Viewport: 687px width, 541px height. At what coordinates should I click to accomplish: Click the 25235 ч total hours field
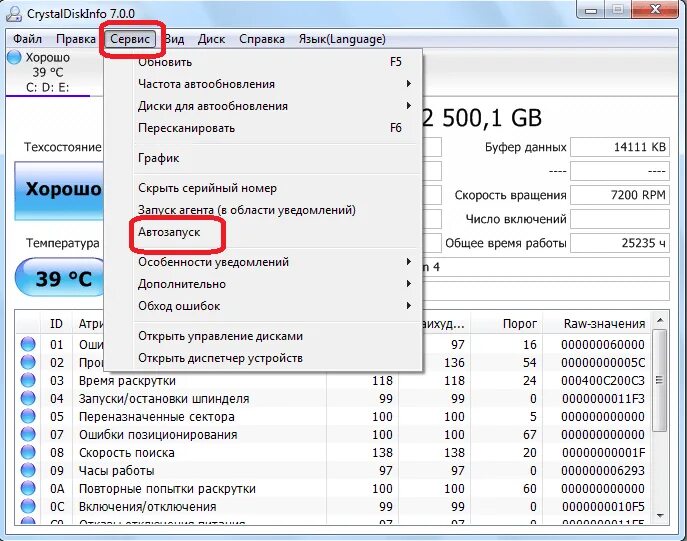(620, 243)
